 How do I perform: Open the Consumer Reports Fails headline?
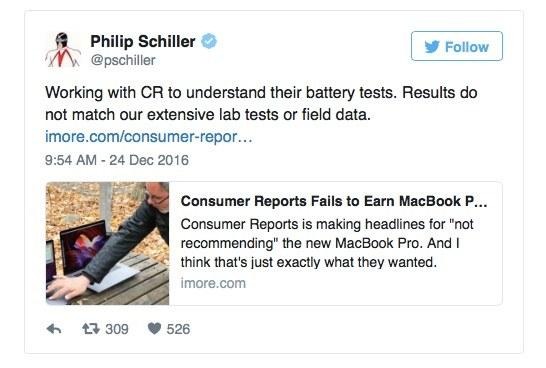(x=334, y=201)
